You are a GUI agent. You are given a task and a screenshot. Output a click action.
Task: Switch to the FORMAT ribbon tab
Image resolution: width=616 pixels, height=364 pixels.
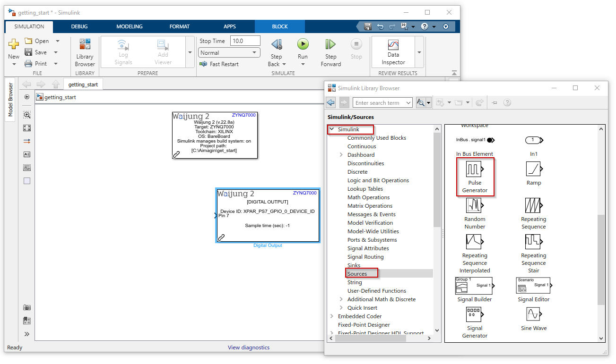click(x=180, y=26)
